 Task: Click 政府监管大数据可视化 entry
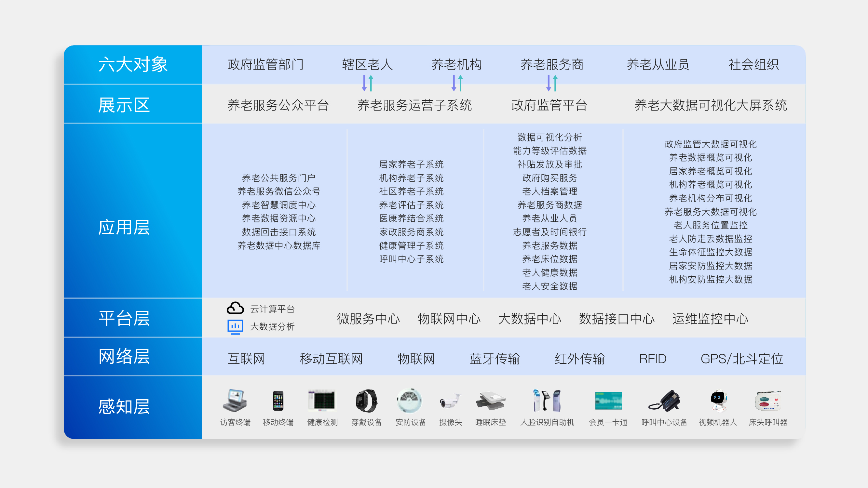coord(711,144)
